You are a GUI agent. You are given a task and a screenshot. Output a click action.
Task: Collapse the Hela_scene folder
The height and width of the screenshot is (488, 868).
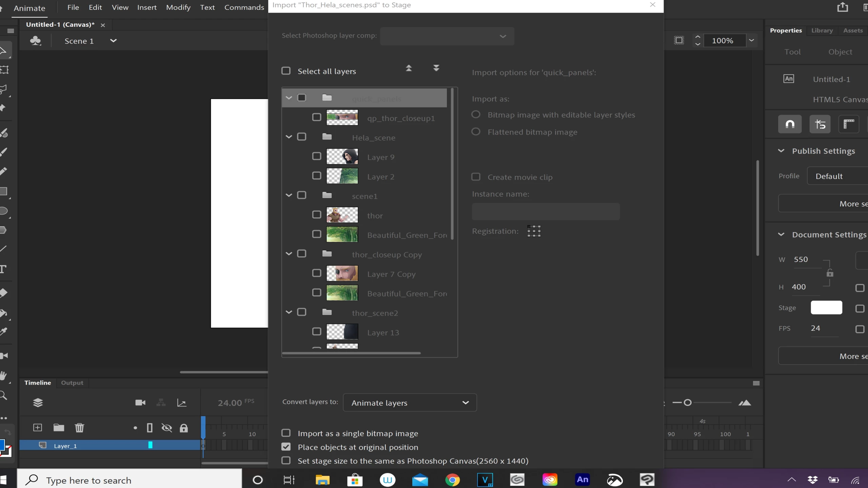coord(289,137)
